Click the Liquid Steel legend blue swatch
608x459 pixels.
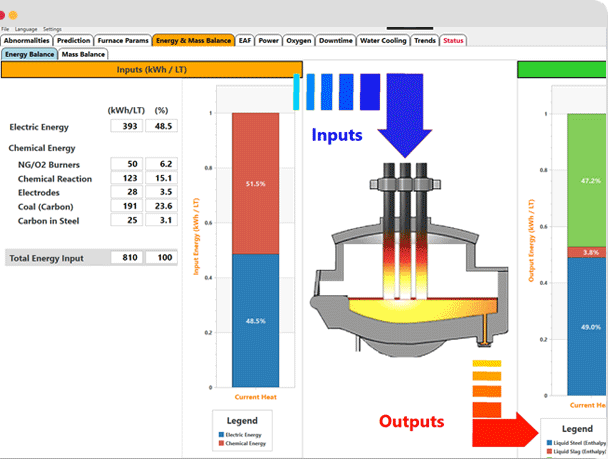[549, 443]
